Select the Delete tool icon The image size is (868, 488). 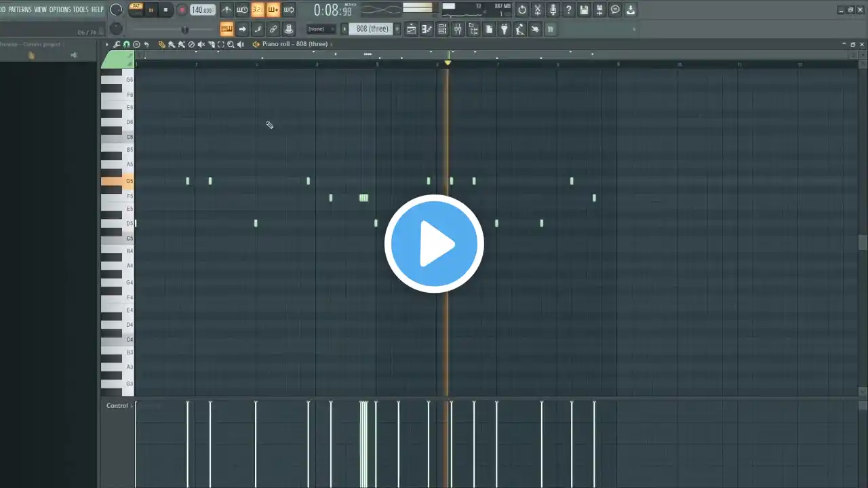tap(191, 44)
